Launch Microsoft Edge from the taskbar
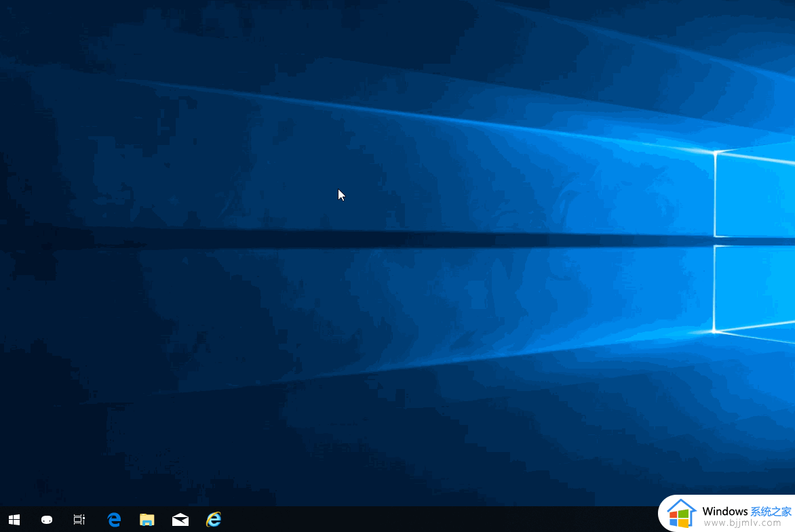The image size is (795, 532). 114,519
